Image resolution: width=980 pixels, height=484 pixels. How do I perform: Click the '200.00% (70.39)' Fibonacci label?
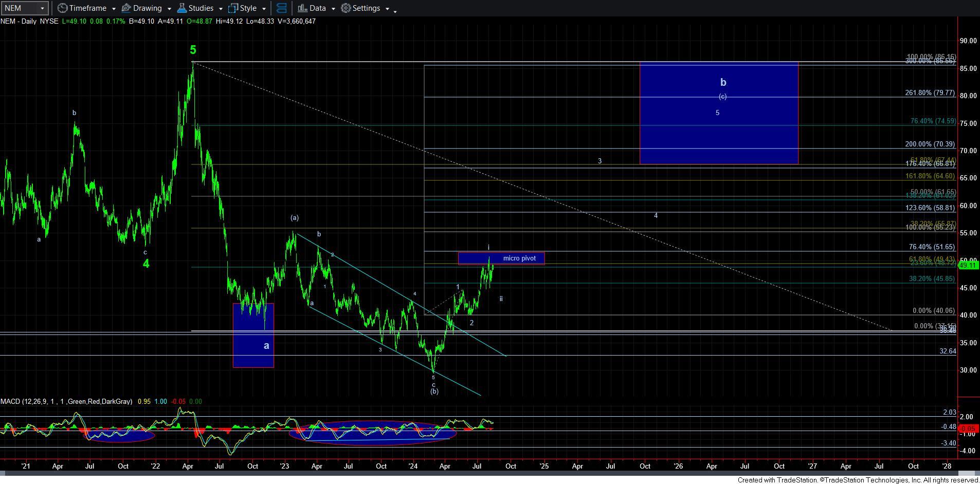click(x=930, y=144)
